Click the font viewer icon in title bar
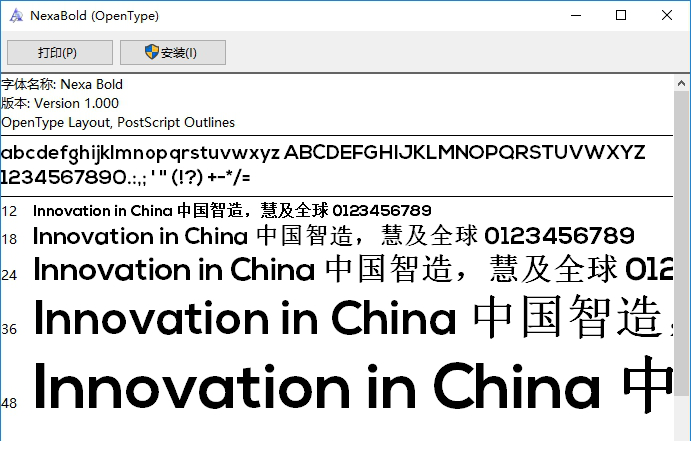The height and width of the screenshot is (458, 691). [x=16, y=15]
